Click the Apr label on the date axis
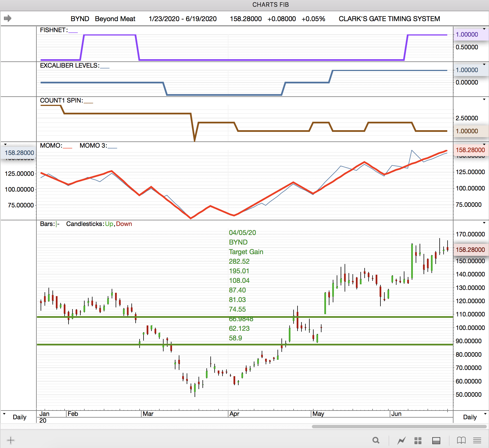The width and height of the screenshot is (489, 448). [234, 414]
